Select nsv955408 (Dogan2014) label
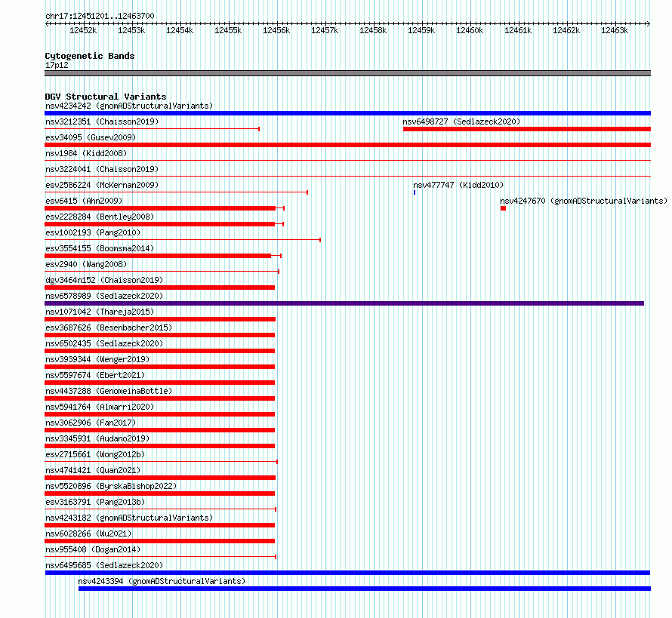This screenshot has height=618, width=672. 93,549
